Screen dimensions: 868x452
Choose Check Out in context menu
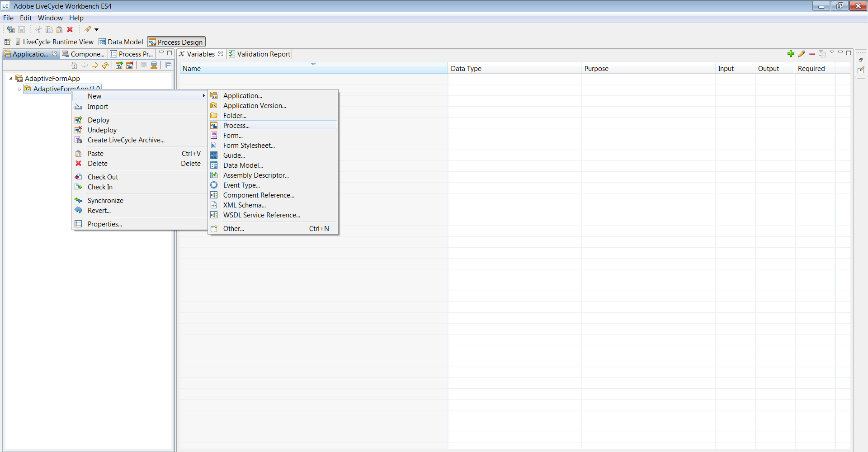pyautogui.click(x=139, y=177)
